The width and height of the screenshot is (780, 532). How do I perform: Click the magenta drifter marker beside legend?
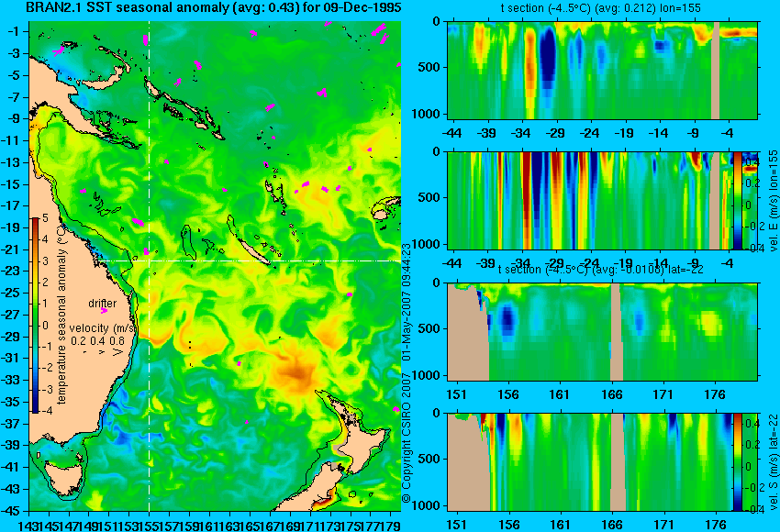104,311
